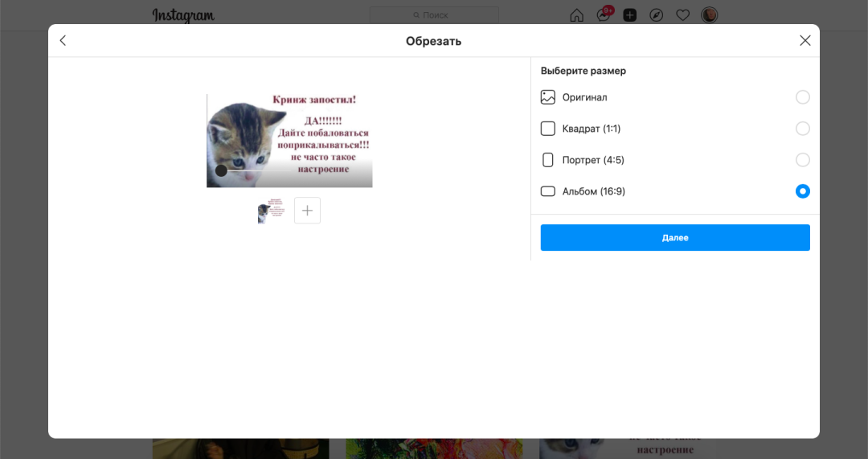Add another photo with plus tile
This screenshot has width=868, height=459.
[x=307, y=211]
